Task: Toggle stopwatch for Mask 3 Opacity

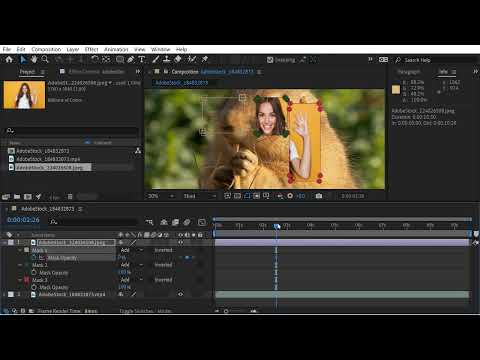Action: (x=34, y=287)
